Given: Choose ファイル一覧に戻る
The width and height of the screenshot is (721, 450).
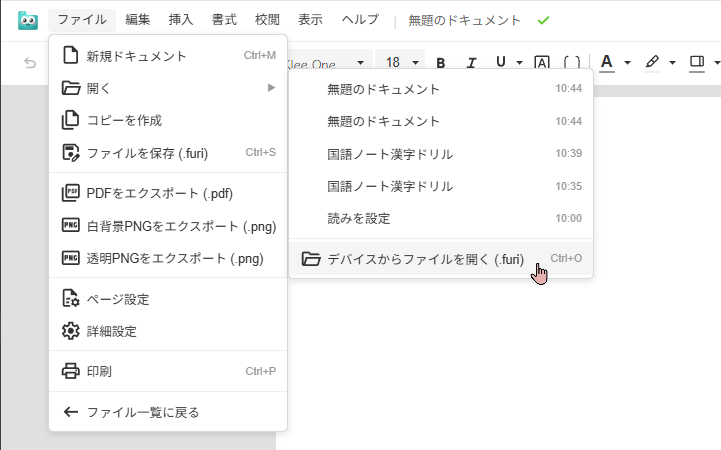Looking at the screenshot, I should point(168,412).
